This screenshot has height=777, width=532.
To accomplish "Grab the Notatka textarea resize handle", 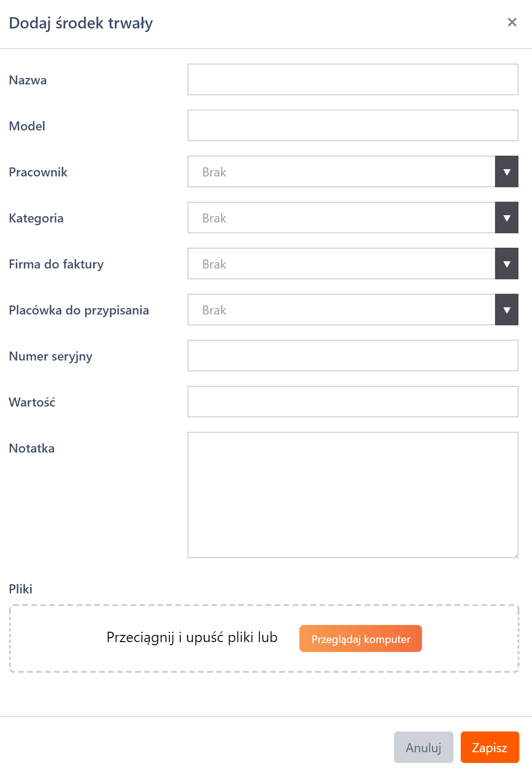I will [515, 555].
